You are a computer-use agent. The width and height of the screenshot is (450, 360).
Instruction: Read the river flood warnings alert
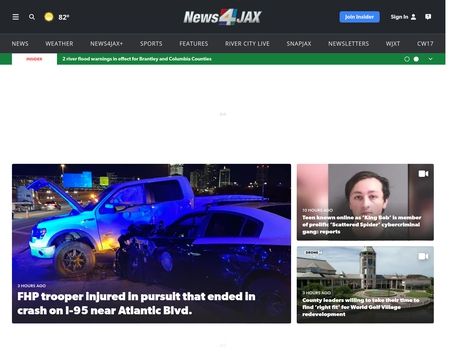click(137, 59)
